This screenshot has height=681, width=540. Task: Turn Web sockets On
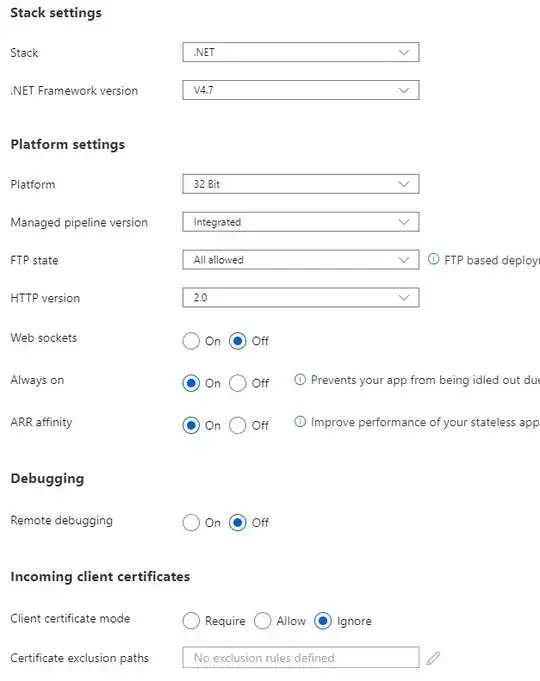191,341
